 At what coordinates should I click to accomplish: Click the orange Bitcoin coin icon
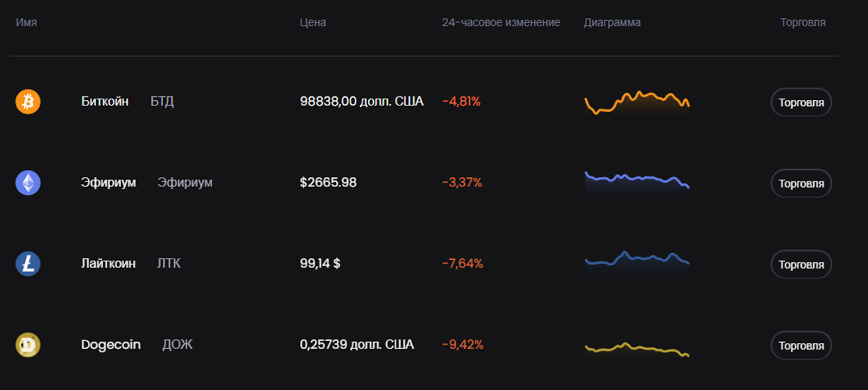(x=28, y=101)
